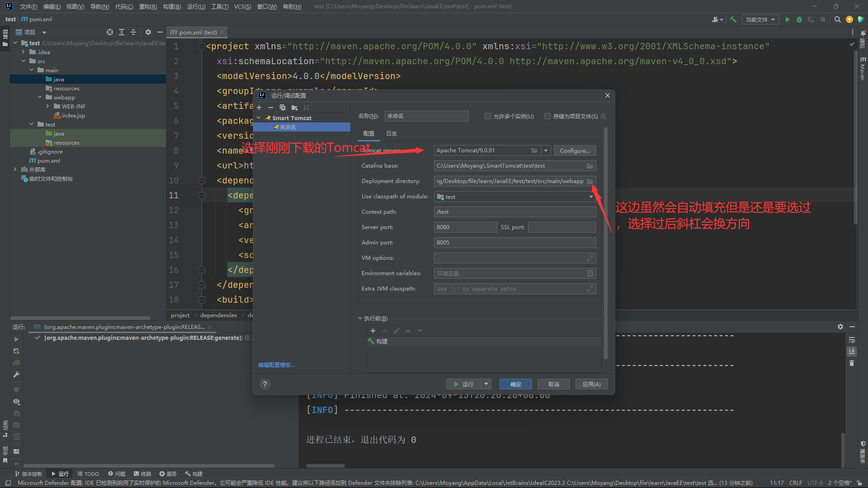Enable allow multiple instances checkbox
868x488 pixels.
pos(487,116)
